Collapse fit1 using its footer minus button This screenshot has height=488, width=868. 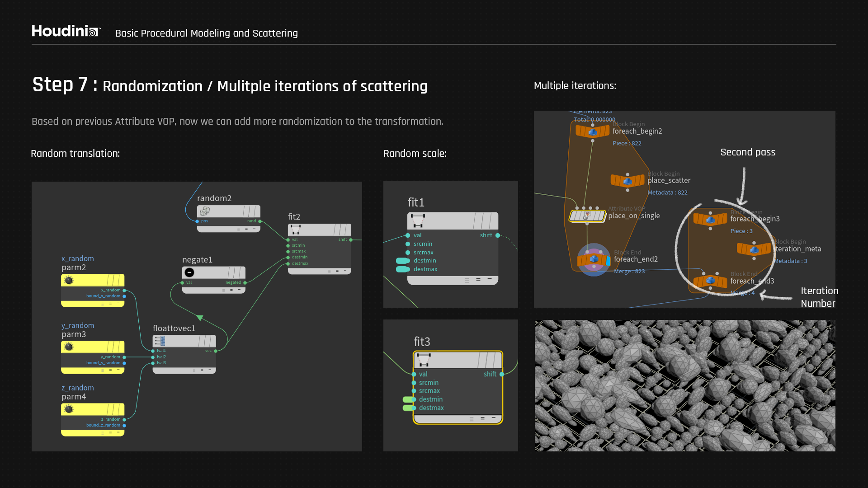coord(490,280)
